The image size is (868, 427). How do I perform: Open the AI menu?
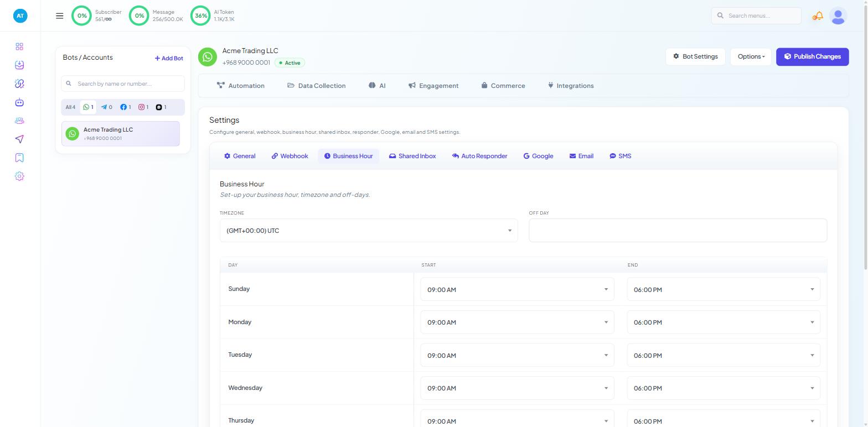(x=377, y=86)
